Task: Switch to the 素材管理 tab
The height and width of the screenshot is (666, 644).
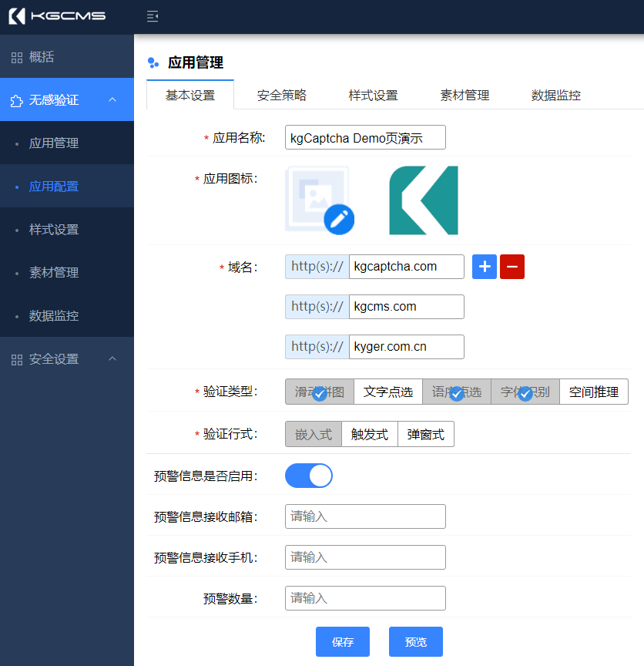Action: coord(465,95)
